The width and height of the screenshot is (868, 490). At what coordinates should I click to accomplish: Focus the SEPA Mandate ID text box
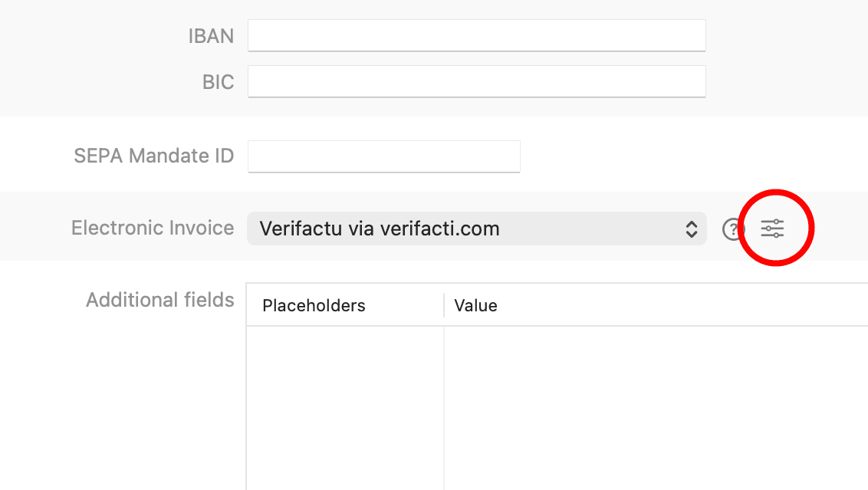(383, 156)
